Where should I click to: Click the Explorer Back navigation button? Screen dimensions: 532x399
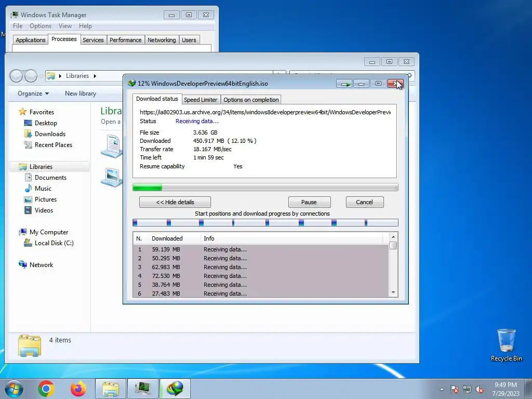pos(16,76)
